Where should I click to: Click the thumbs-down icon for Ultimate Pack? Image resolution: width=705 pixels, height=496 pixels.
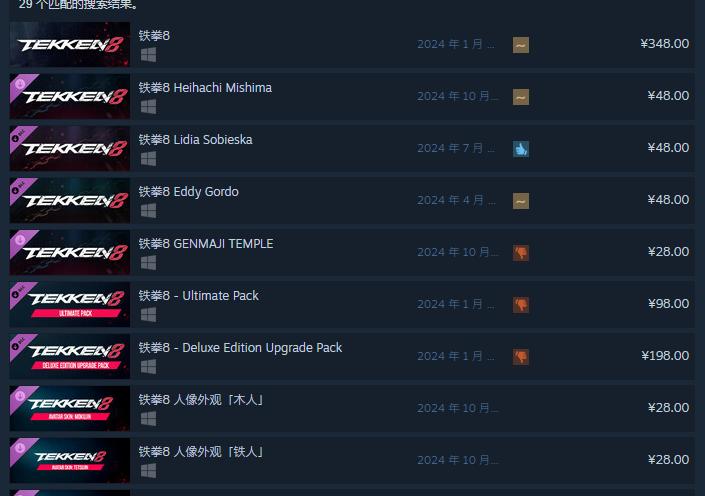(521, 305)
